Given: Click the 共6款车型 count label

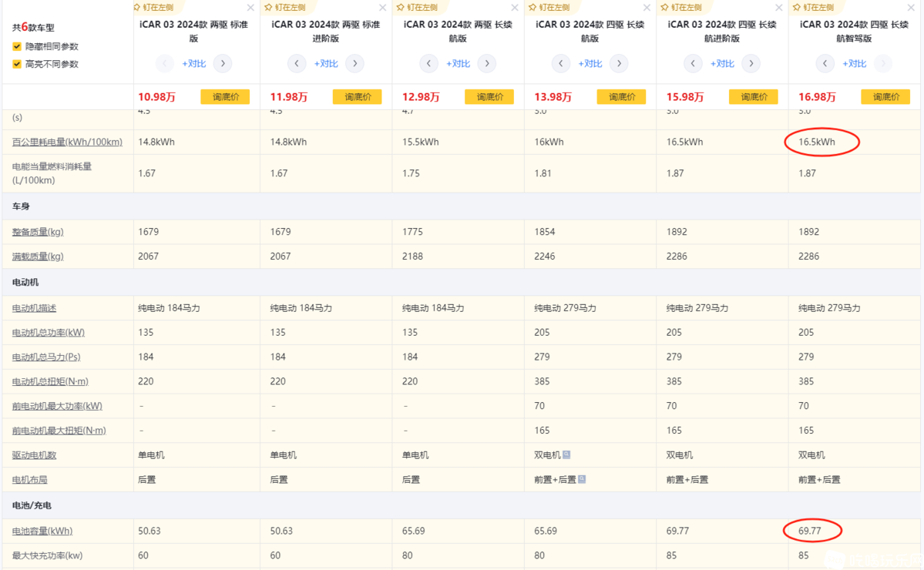Looking at the screenshot, I should [x=33, y=28].
